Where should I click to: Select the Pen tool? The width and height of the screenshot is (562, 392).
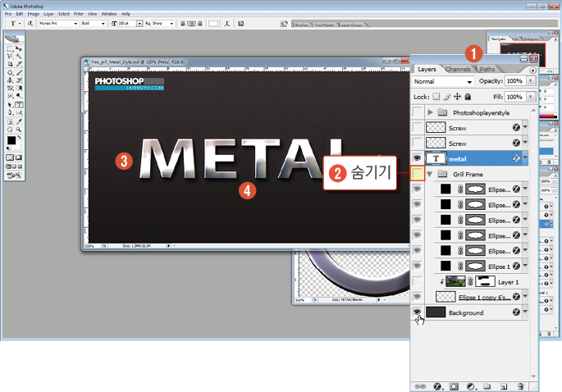10,113
